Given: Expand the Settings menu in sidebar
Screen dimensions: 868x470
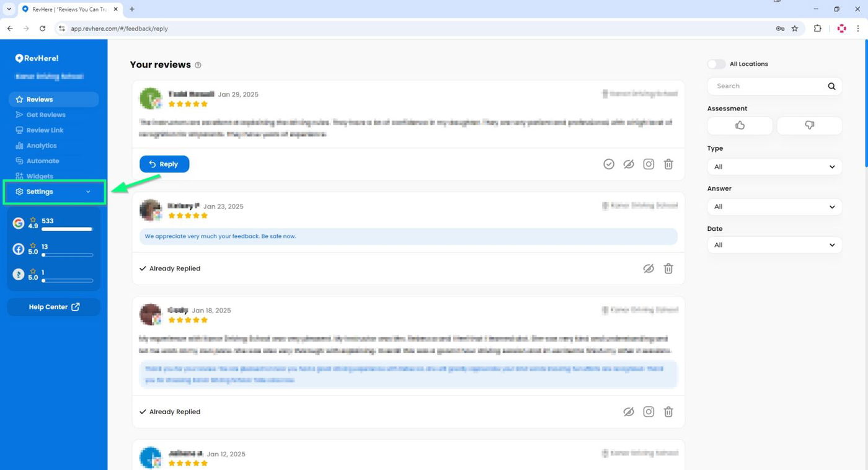Looking at the screenshot, I should pyautogui.click(x=53, y=192).
